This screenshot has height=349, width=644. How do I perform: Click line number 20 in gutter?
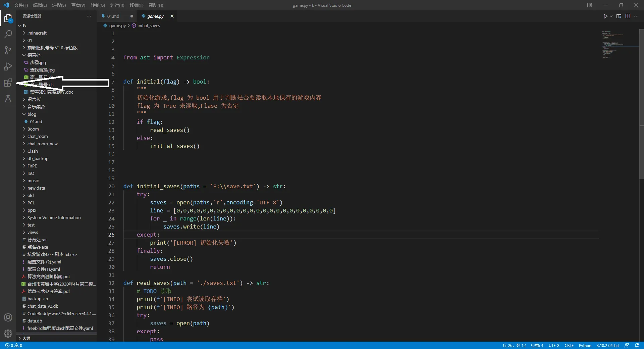(x=111, y=186)
